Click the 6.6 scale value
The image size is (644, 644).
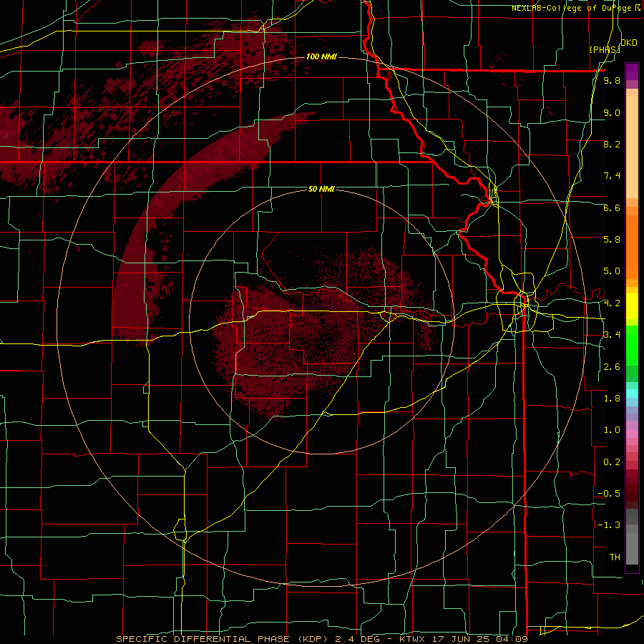coord(612,208)
